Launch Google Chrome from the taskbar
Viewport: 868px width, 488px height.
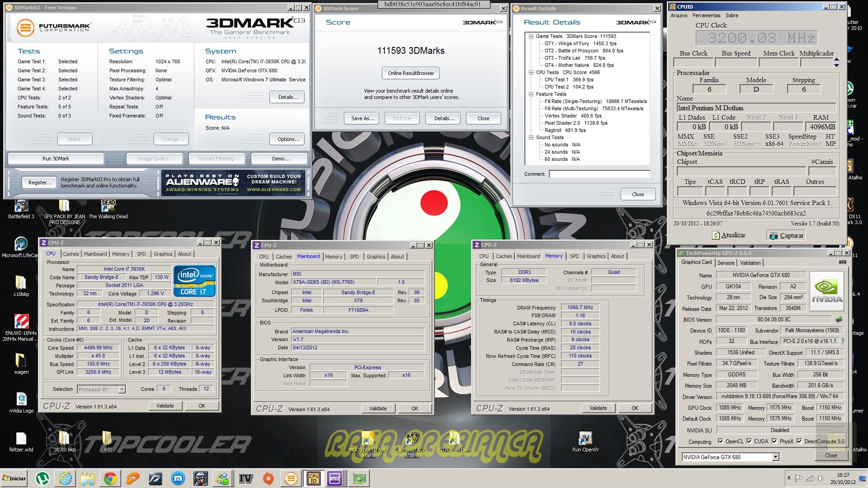(110, 479)
